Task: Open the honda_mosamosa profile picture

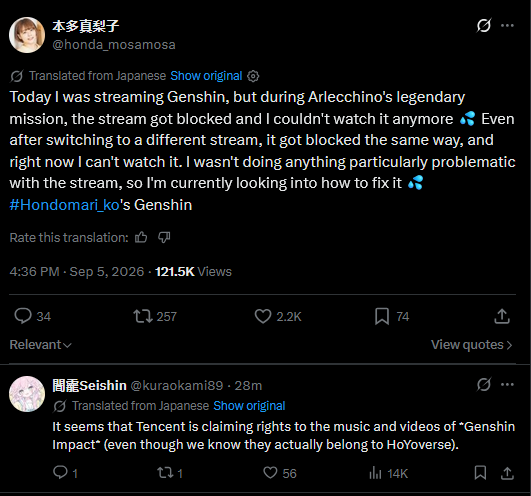Action: coord(27,35)
